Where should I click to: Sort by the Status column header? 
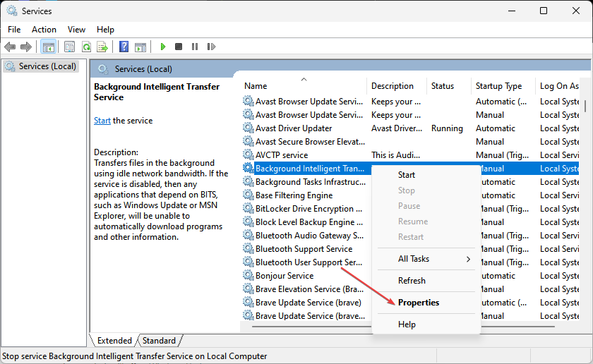pos(449,86)
